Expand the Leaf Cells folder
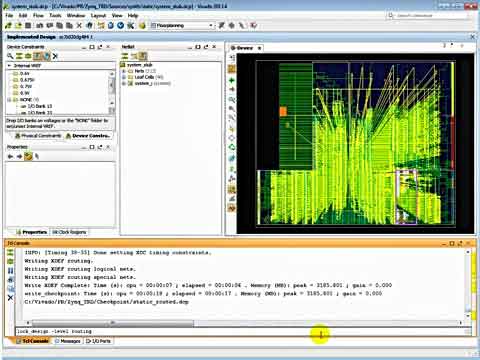Viewport: 480px width, 360px height. tap(124, 77)
